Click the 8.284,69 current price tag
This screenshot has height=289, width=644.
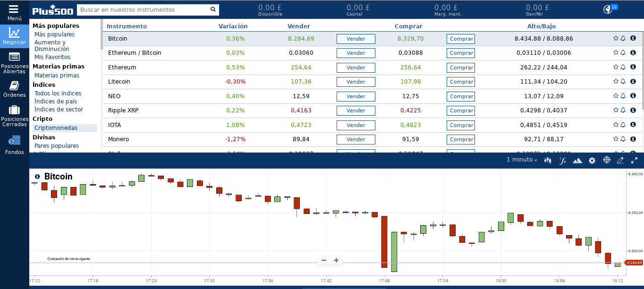pos(633,263)
